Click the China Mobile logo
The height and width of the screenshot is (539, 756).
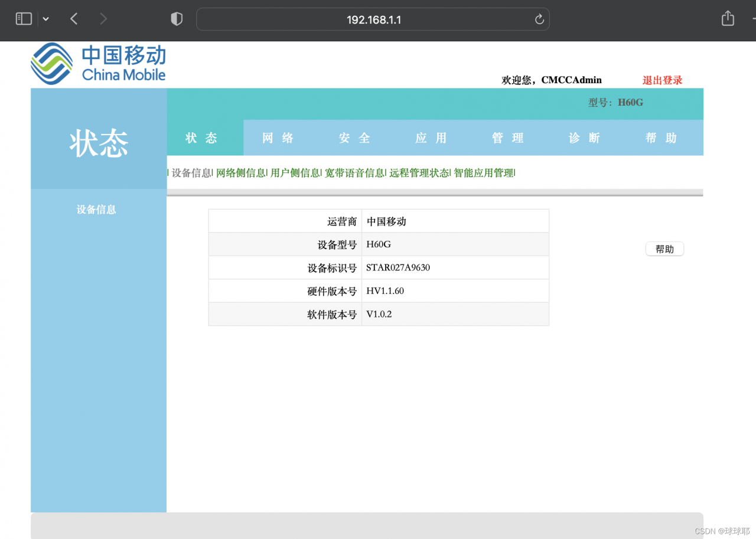click(x=98, y=63)
